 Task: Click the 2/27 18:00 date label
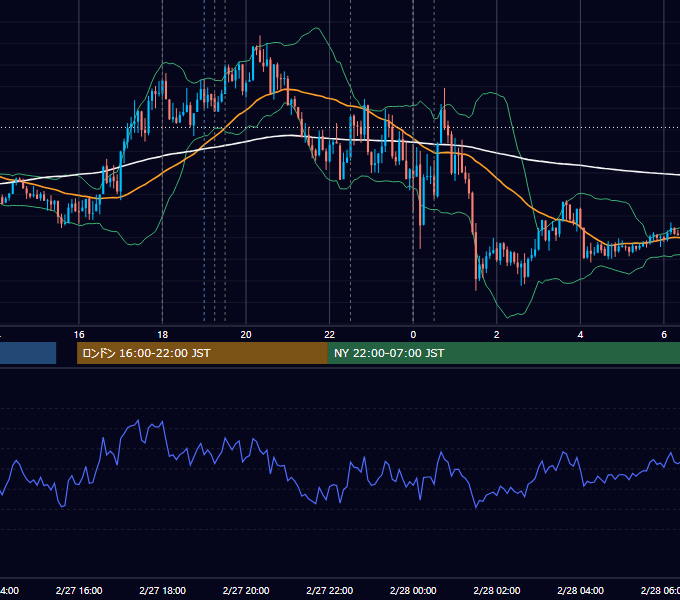163,590
